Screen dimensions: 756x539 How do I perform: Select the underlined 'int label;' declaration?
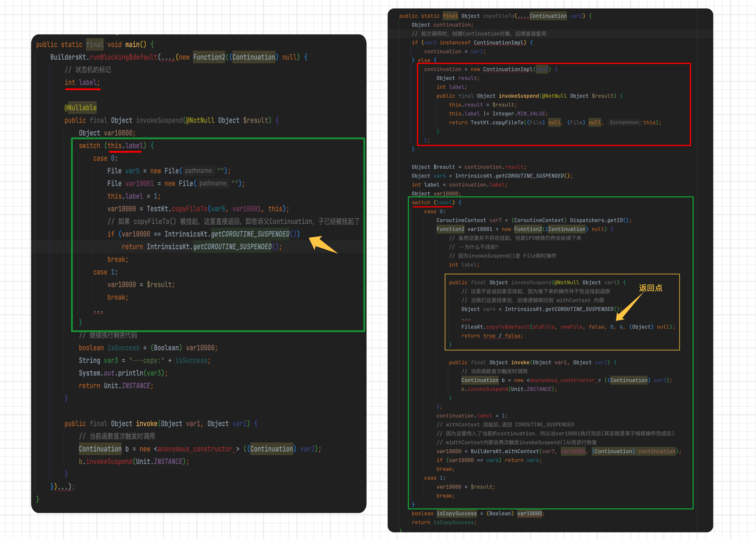click(82, 83)
